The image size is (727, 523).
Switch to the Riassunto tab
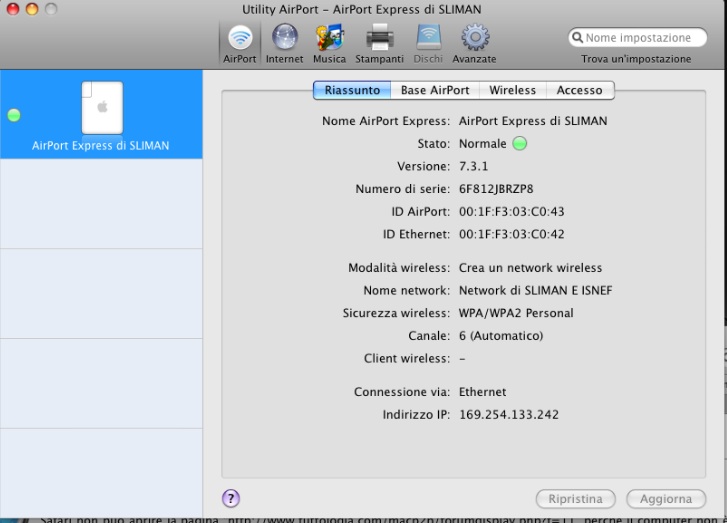click(x=352, y=90)
